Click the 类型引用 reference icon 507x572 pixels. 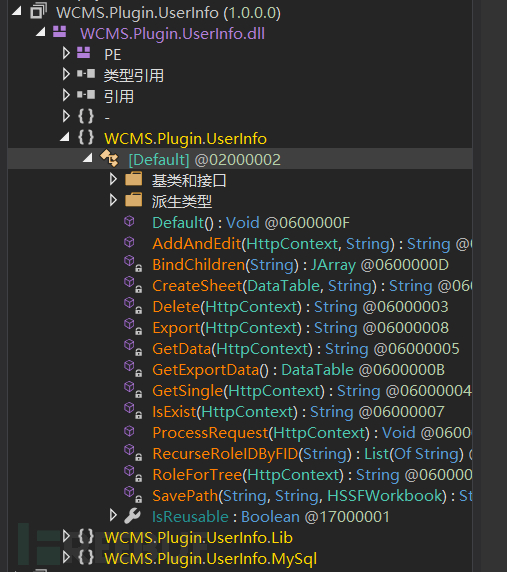[x=86, y=74]
